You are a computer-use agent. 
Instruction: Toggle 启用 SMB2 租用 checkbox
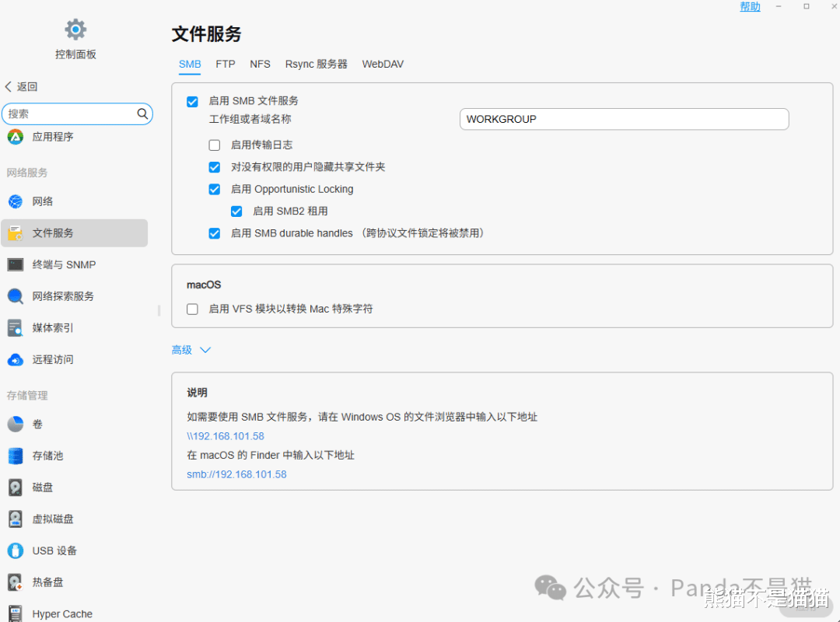tap(236, 211)
